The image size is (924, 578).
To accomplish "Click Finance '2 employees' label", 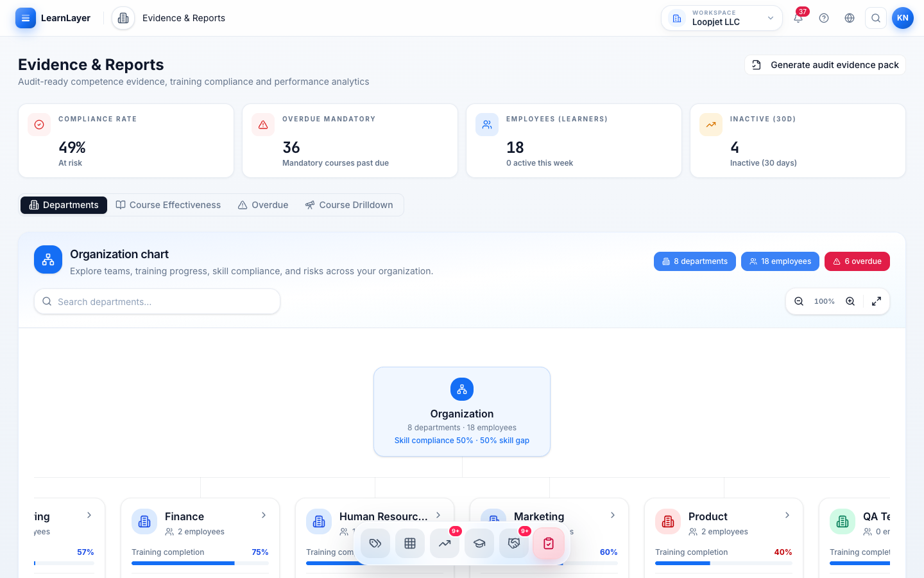I will point(201,532).
